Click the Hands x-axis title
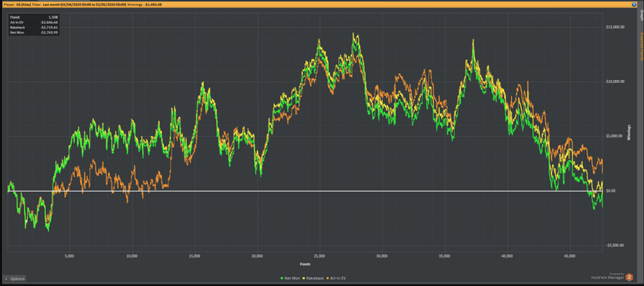Screen dimensions: 644x286 tap(305, 263)
